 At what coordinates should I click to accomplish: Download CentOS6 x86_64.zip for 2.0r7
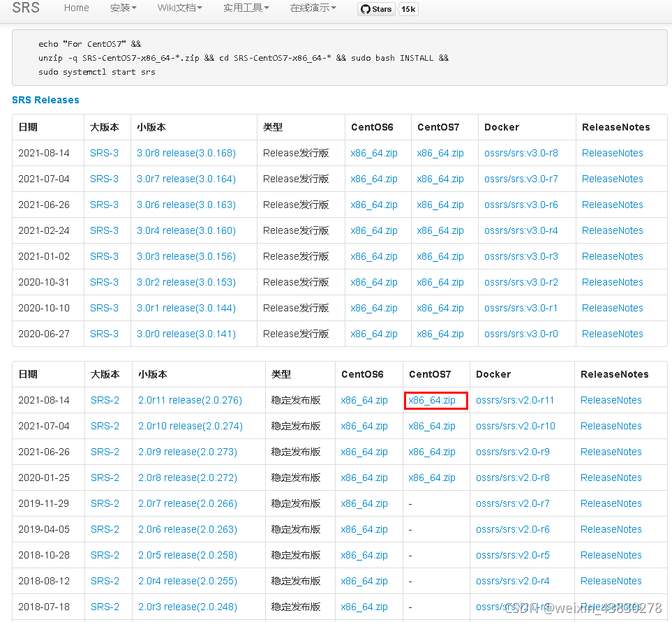tap(364, 504)
